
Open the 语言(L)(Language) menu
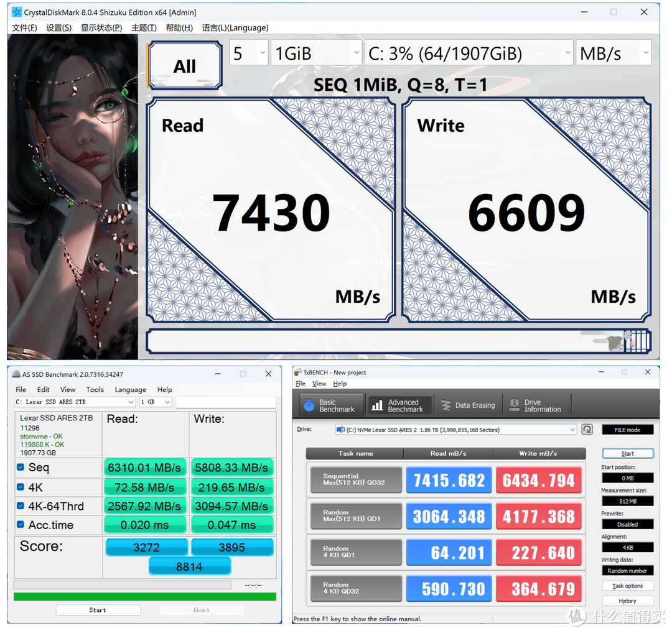[235, 28]
